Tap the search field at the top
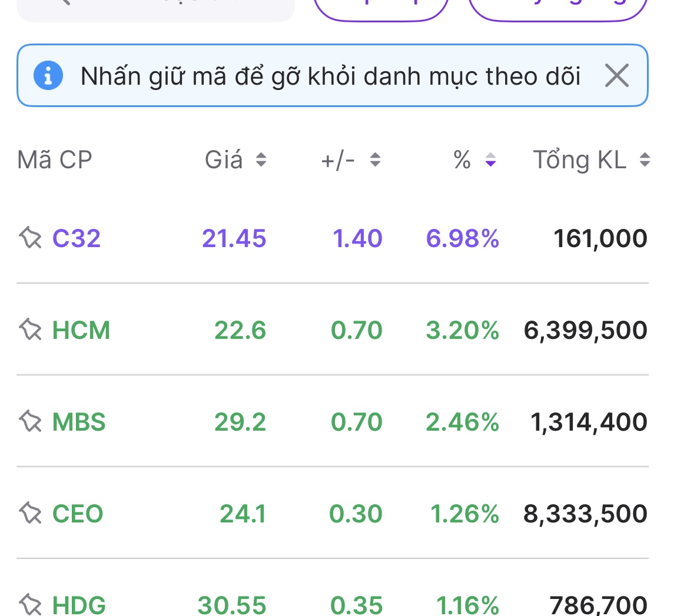The image size is (677, 616). (x=155, y=6)
